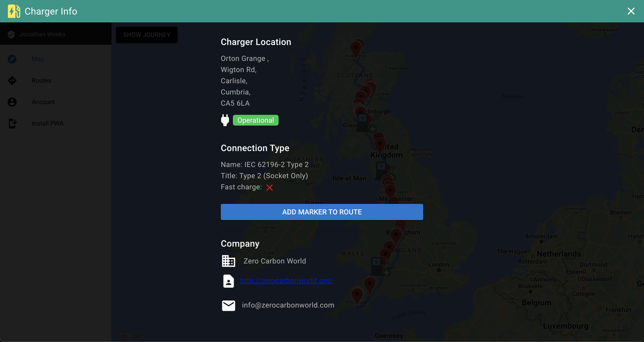Screen dimensions: 644x342
Task: Click the plug/charger status icon
Action: (225, 120)
